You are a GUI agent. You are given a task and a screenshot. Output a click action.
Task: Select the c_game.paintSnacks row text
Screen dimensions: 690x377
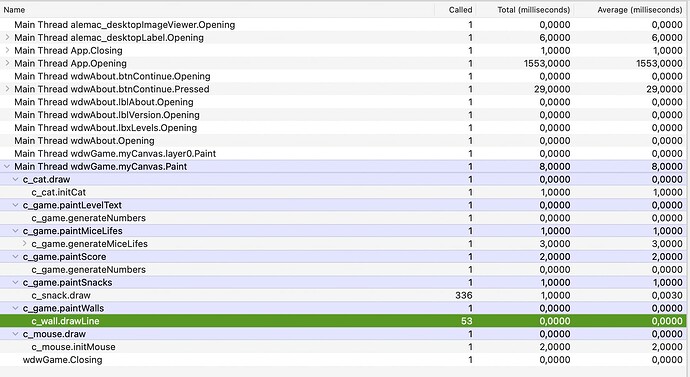pos(67,282)
